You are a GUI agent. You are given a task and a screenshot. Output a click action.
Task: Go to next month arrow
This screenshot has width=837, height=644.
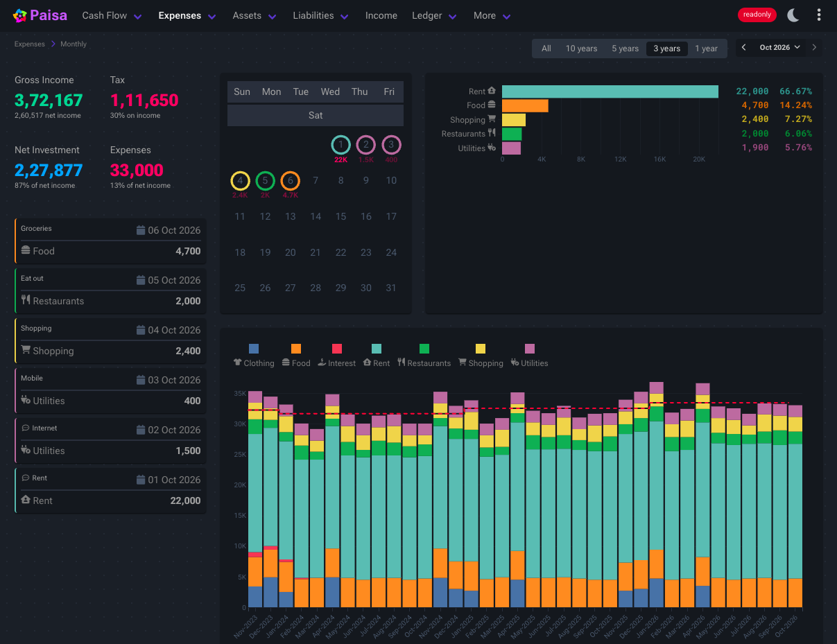814,48
